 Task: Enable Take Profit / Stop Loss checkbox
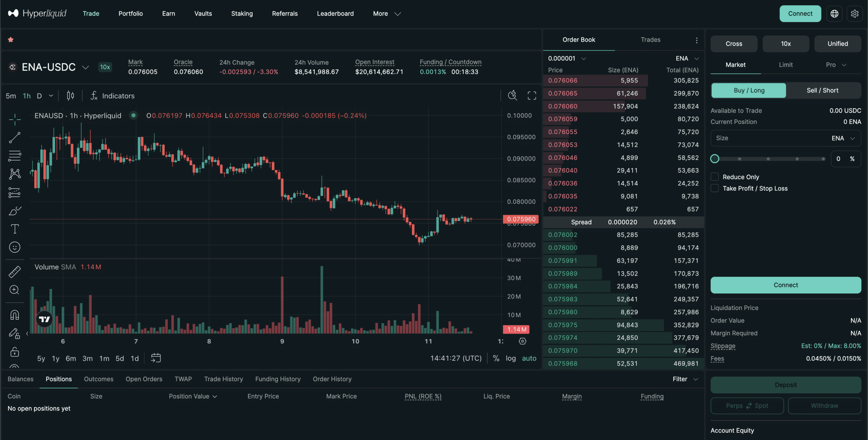pos(715,188)
